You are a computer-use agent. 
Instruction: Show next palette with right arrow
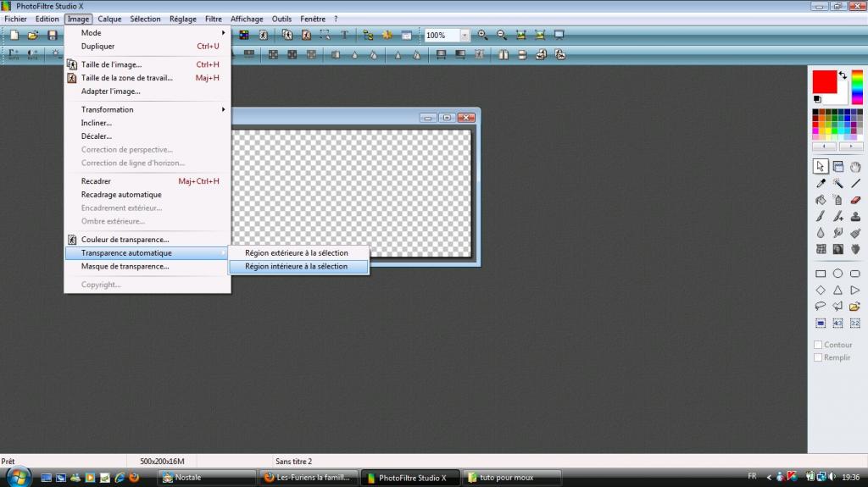coord(850,147)
